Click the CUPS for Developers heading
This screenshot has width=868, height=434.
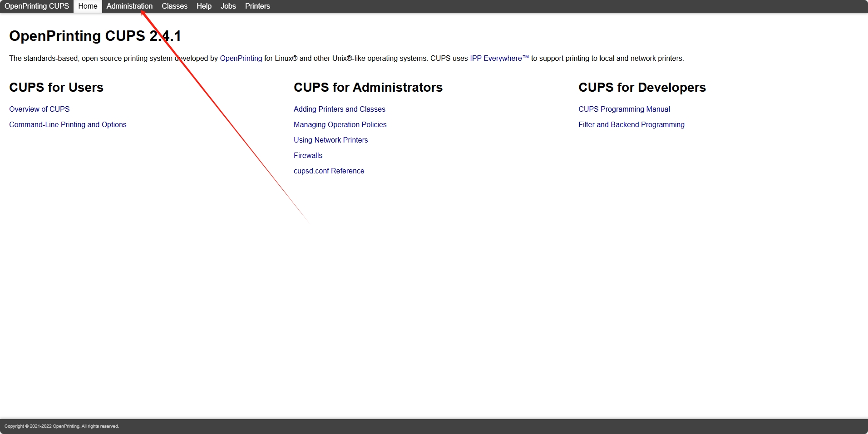[642, 87]
